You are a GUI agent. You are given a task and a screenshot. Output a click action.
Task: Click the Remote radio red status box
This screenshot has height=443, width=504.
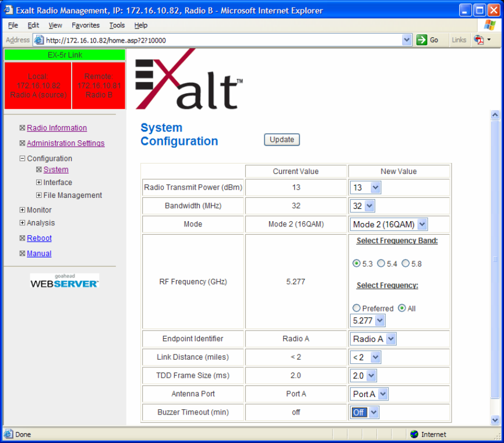[98, 86]
